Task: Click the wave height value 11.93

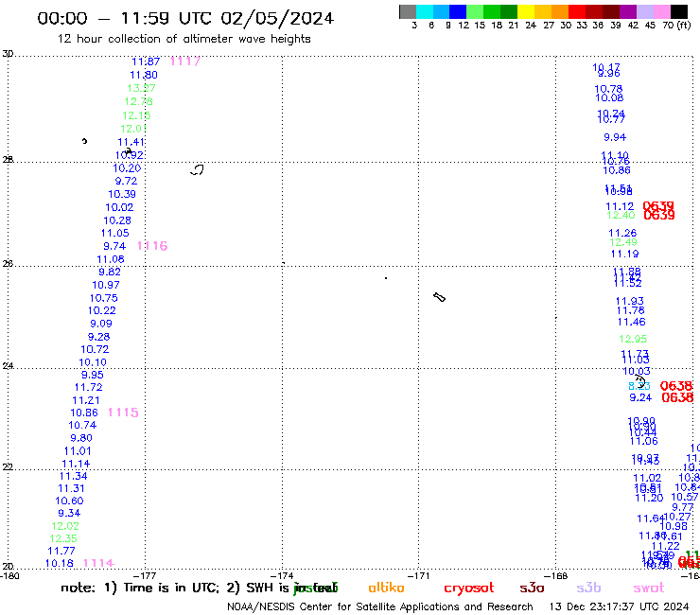Action: point(629,301)
